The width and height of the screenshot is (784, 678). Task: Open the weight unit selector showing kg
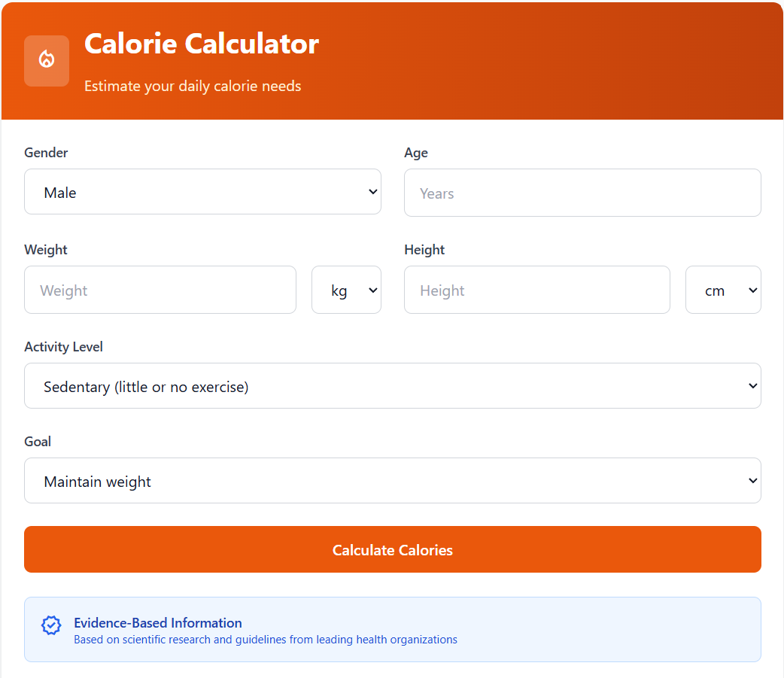click(x=346, y=290)
